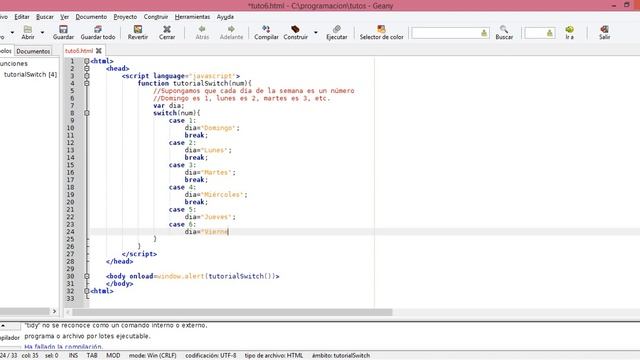Screen dimensions: 640x360
Task: Click the 'body onload=window.alert' line
Action: click(193, 276)
